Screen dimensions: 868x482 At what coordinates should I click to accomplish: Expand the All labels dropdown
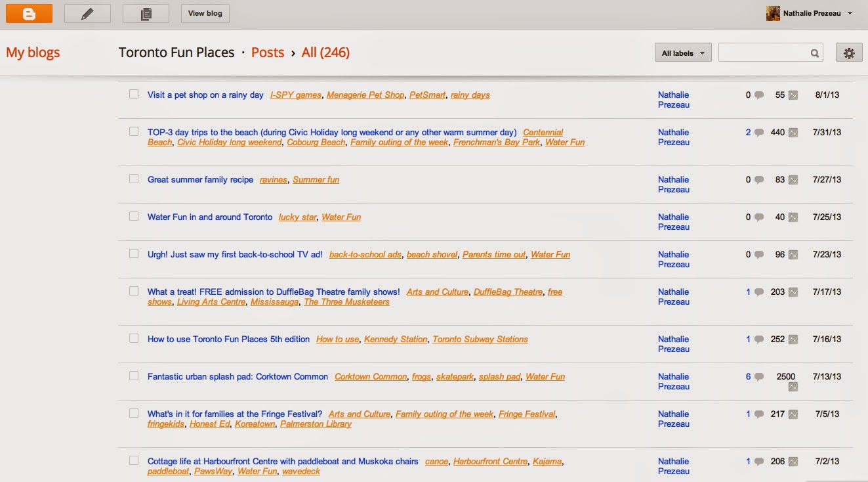(x=683, y=53)
